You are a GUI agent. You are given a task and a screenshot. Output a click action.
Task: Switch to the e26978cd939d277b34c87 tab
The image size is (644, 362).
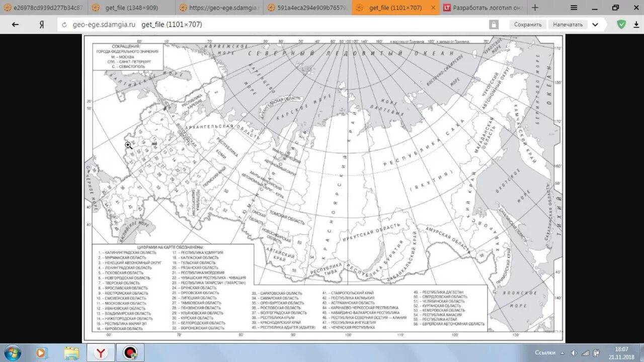click(x=44, y=8)
